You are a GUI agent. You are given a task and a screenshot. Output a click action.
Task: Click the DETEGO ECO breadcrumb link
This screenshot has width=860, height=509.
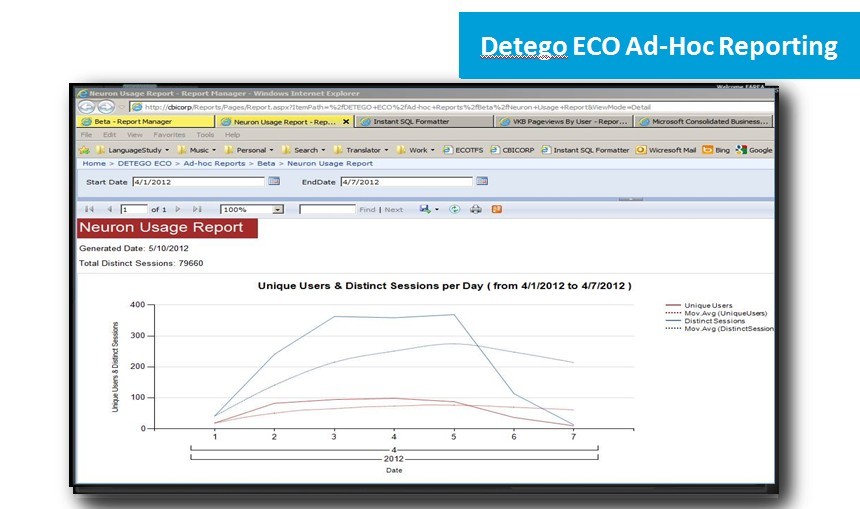point(144,163)
